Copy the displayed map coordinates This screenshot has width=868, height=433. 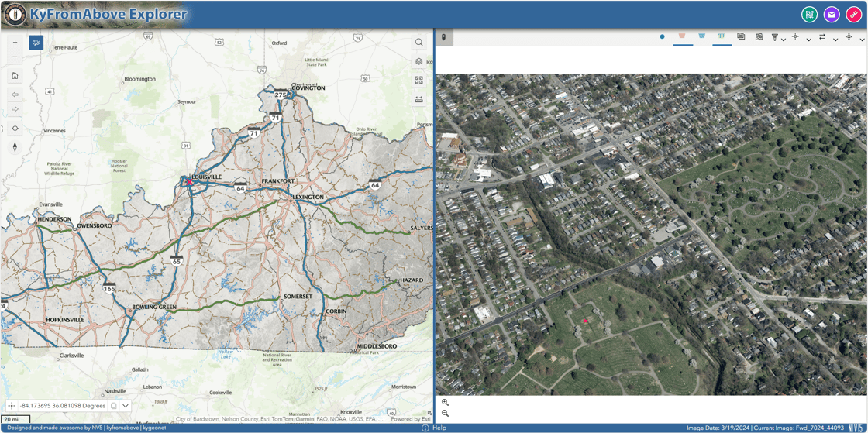click(x=113, y=405)
